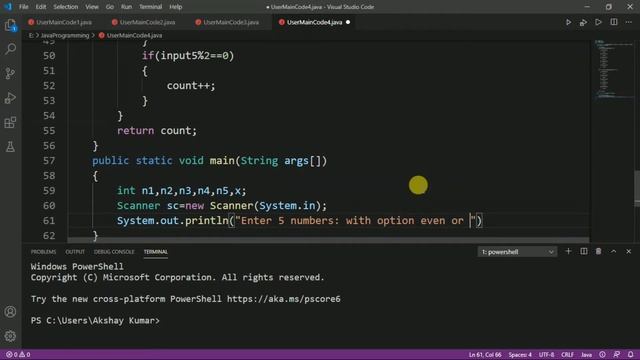This screenshot has height=360, width=640.
Task: Click Spaces: 4 indentation setting
Action: point(520,354)
